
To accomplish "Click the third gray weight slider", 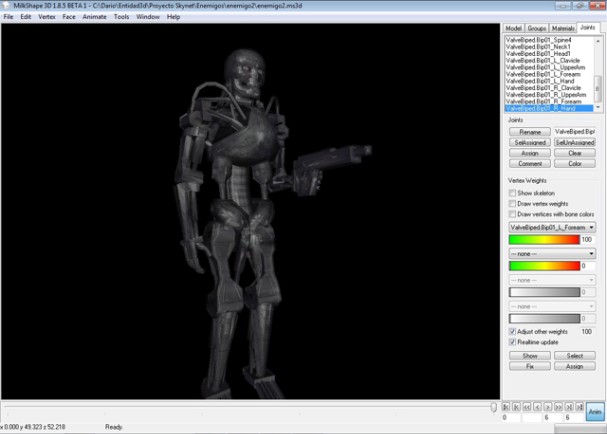I will coord(544,292).
